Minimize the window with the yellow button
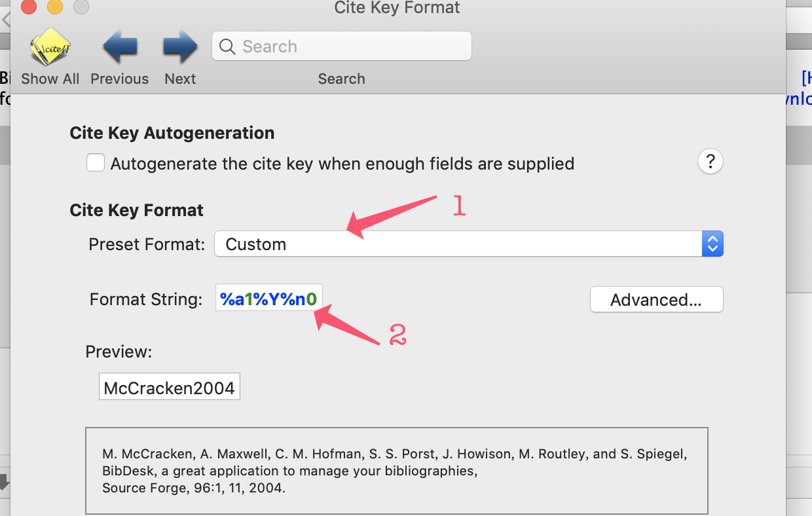812x516 pixels. (x=55, y=7)
